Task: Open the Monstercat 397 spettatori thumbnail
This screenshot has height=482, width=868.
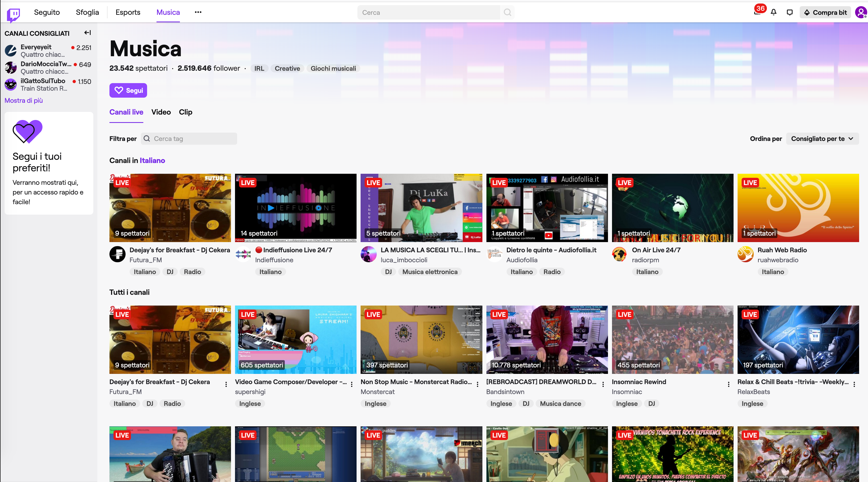Action: (x=422, y=339)
